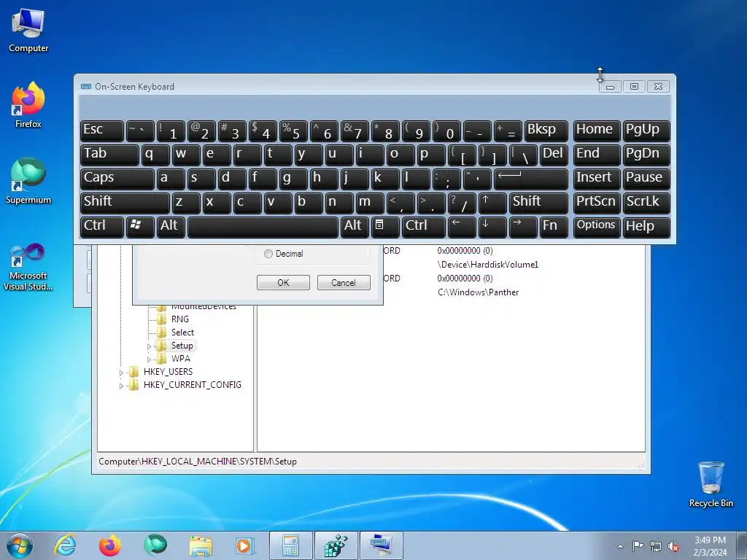
Task: Click the Bksp key
Action: point(546,131)
